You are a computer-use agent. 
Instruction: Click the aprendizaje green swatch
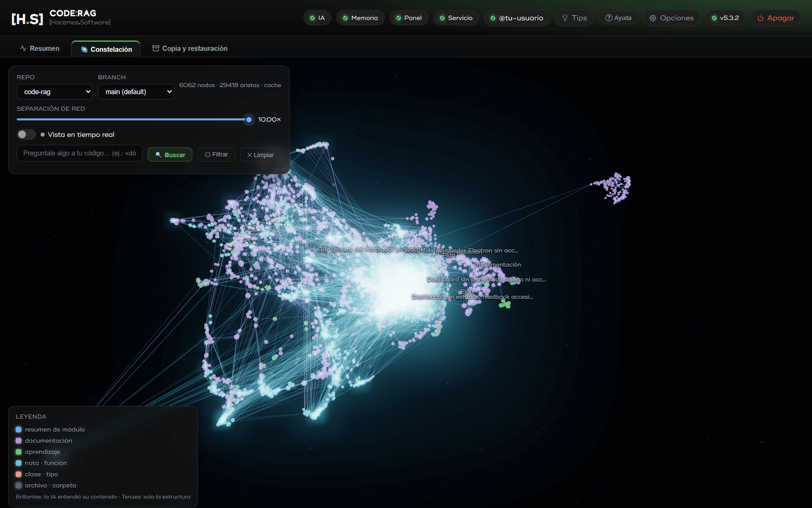19,452
